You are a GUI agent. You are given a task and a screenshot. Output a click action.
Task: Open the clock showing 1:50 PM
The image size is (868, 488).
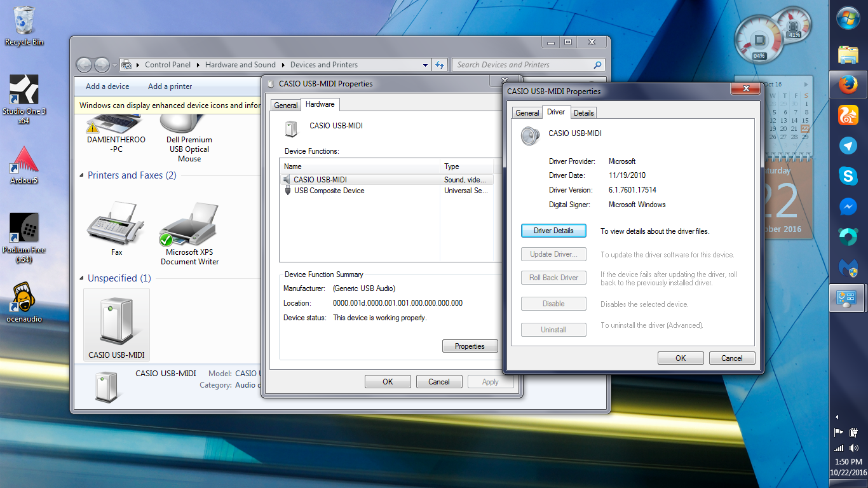pyautogui.click(x=848, y=462)
